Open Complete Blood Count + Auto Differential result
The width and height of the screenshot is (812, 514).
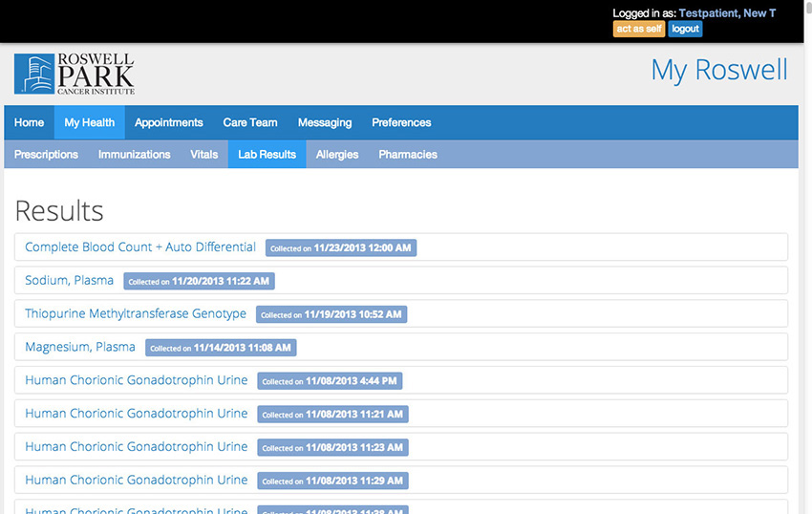tap(140, 247)
